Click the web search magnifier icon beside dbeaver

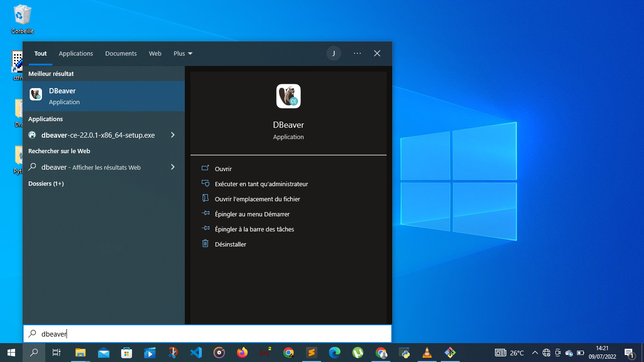coord(32,167)
